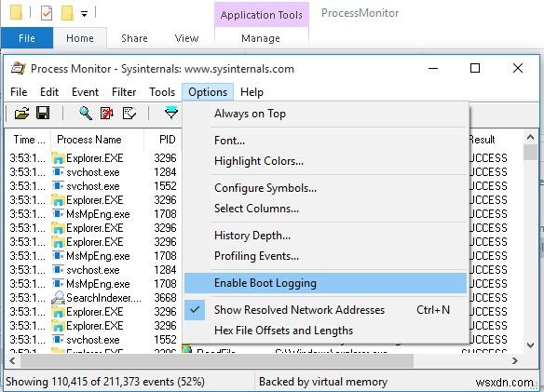Click vertical scrollbar down arrow
The image size is (544, 392).
point(530,345)
